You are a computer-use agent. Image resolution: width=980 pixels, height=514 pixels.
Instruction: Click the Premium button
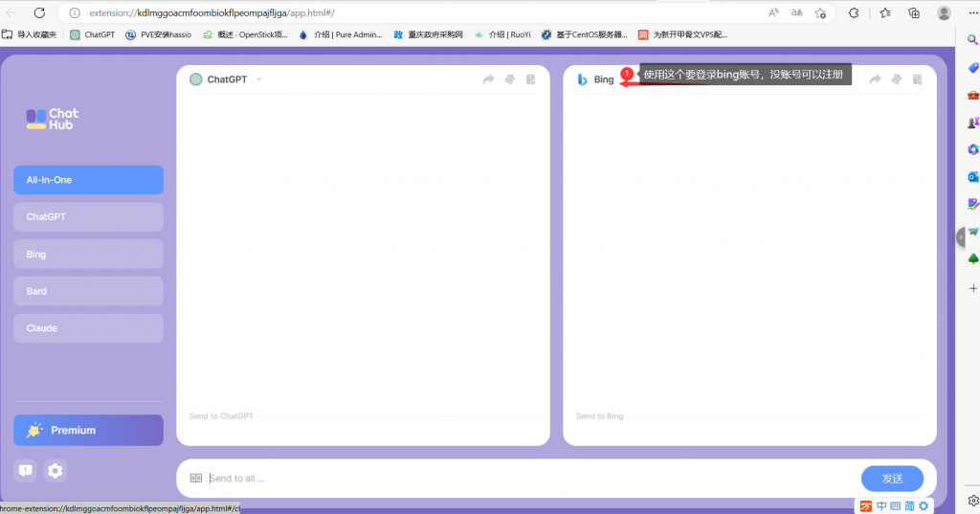click(x=88, y=430)
